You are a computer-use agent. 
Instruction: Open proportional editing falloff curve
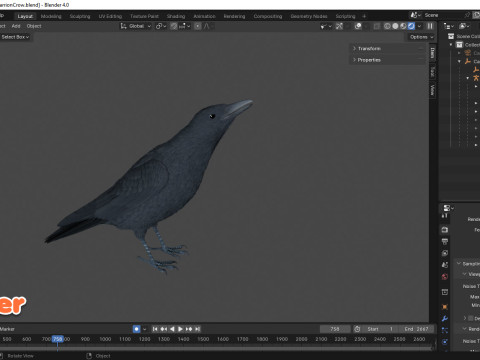pos(207,26)
